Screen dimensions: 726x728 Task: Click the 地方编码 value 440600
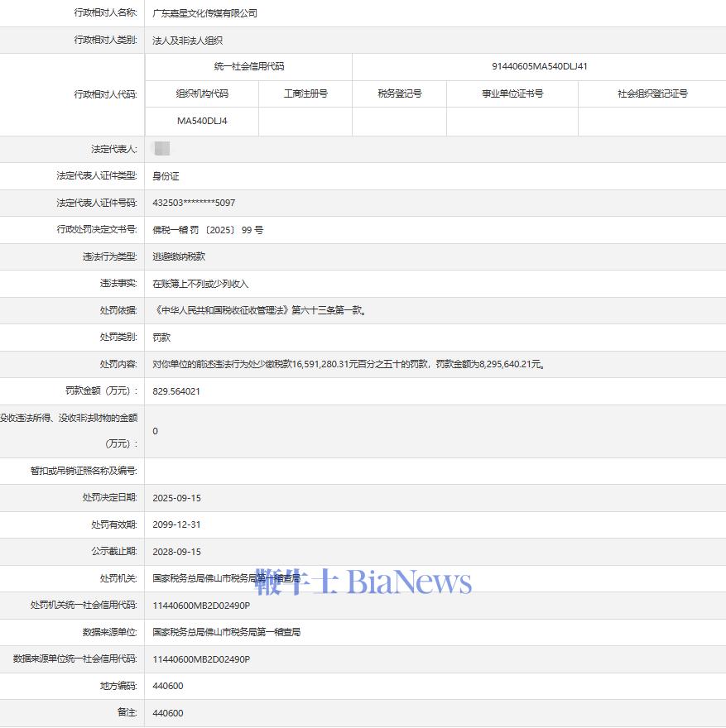168,686
